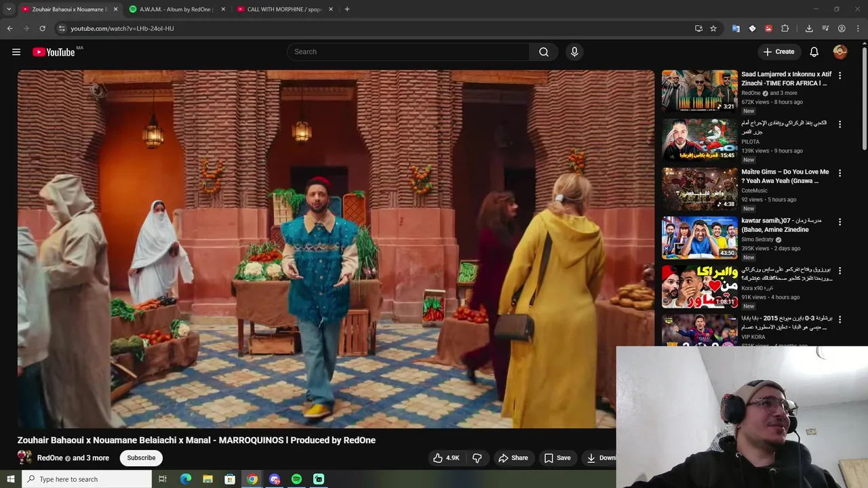This screenshot has width=868, height=488.
Task: Click the search magnifier button
Action: 544,52
